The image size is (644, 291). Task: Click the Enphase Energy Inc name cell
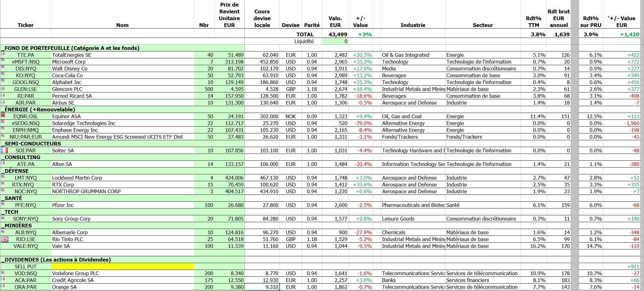[x=122, y=130]
